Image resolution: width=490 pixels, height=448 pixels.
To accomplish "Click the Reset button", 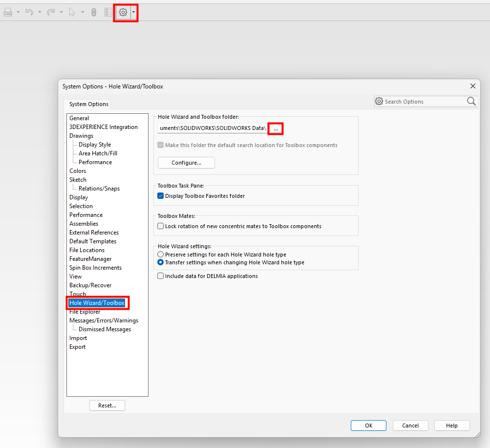I will [107, 405].
